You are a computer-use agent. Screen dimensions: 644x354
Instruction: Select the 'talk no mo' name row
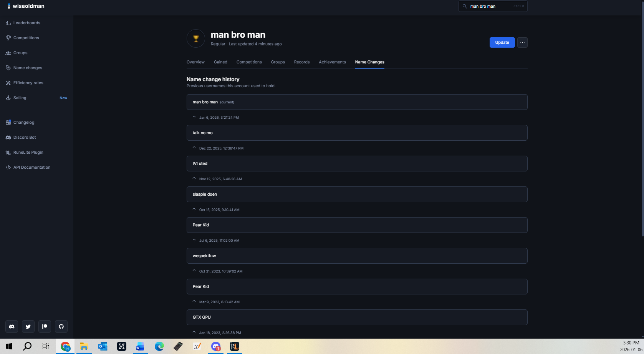pos(357,133)
